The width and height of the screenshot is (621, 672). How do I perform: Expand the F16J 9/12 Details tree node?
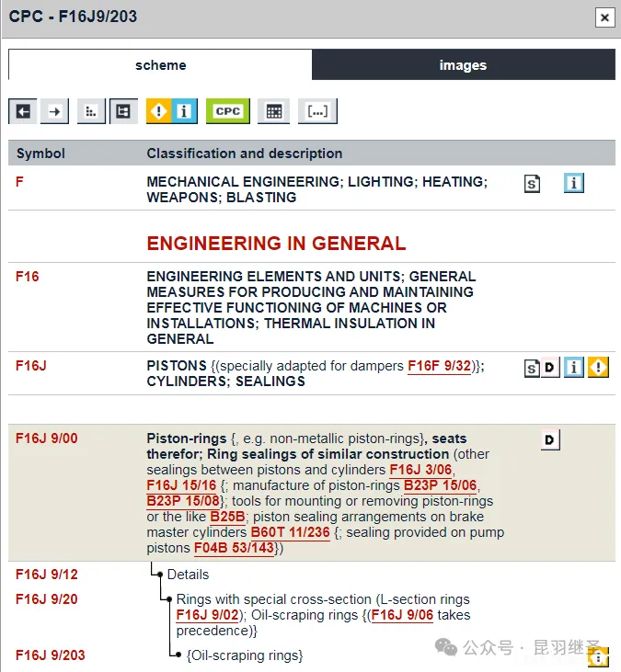(159, 575)
